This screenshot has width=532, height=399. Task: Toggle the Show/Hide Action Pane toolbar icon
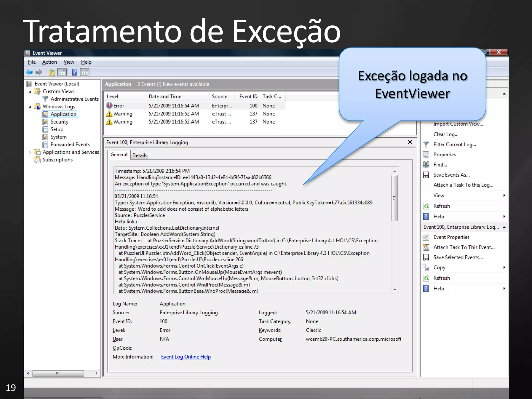[84, 72]
